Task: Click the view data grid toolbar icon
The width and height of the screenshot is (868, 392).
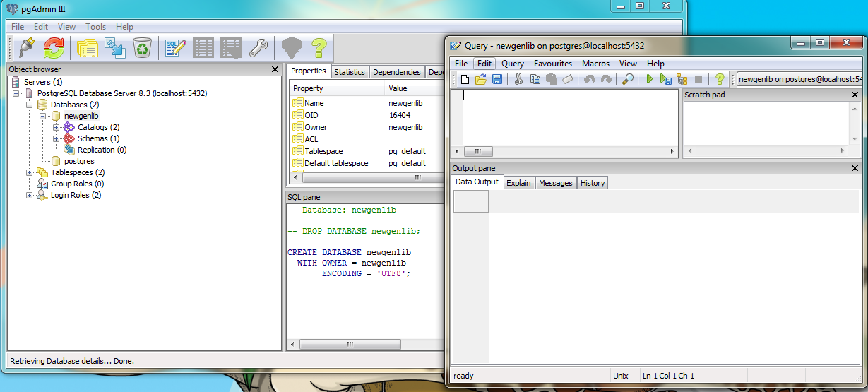Action: 203,48
